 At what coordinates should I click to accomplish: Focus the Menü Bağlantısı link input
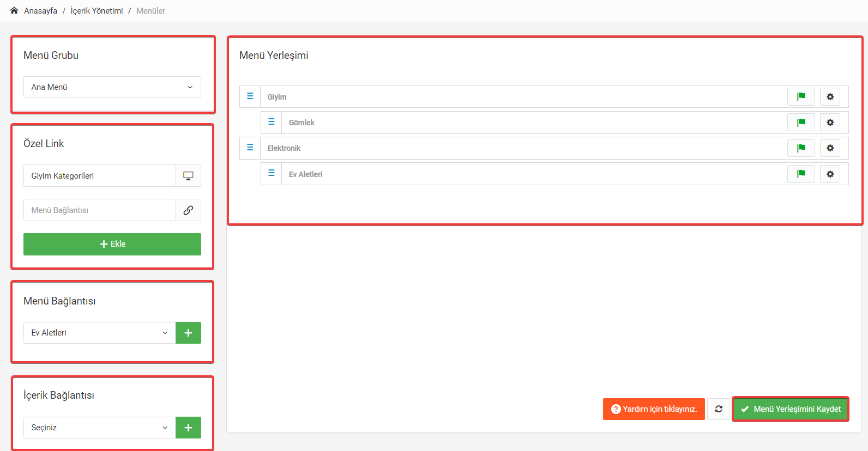pos(100,210)
